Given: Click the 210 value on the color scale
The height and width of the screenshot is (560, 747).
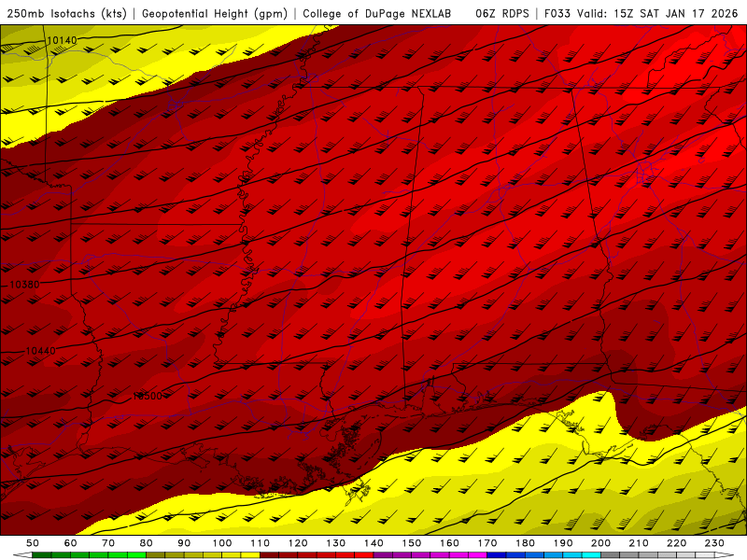Looking at the screenshot, I should point(639,543).
